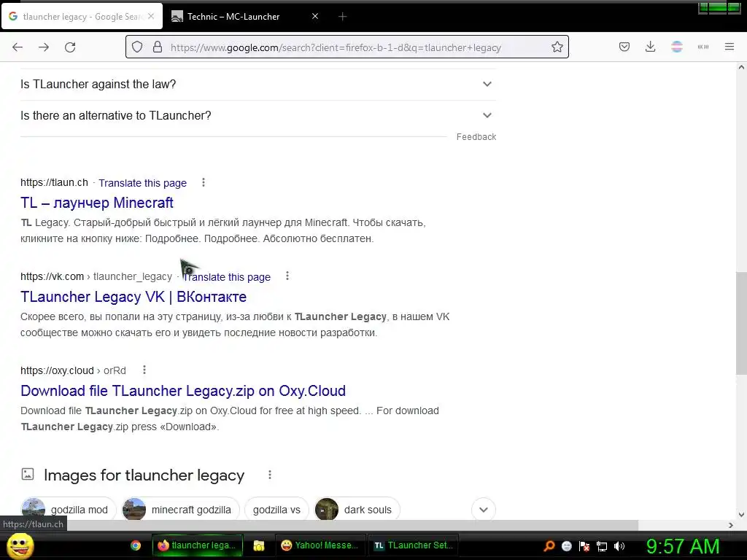Screen dimensions: 747x560
Task: Expand more image filter chips
Action: (x=484, y=510)
